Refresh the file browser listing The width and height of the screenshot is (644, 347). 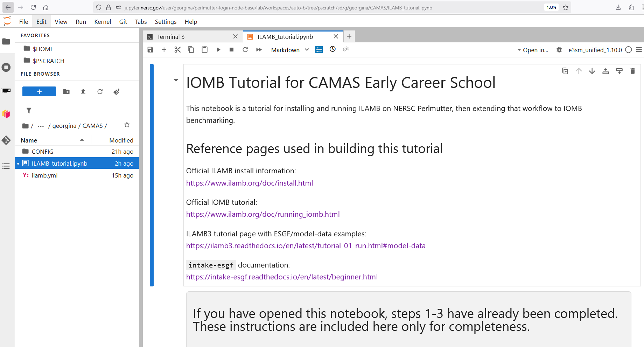click(100, 92)
